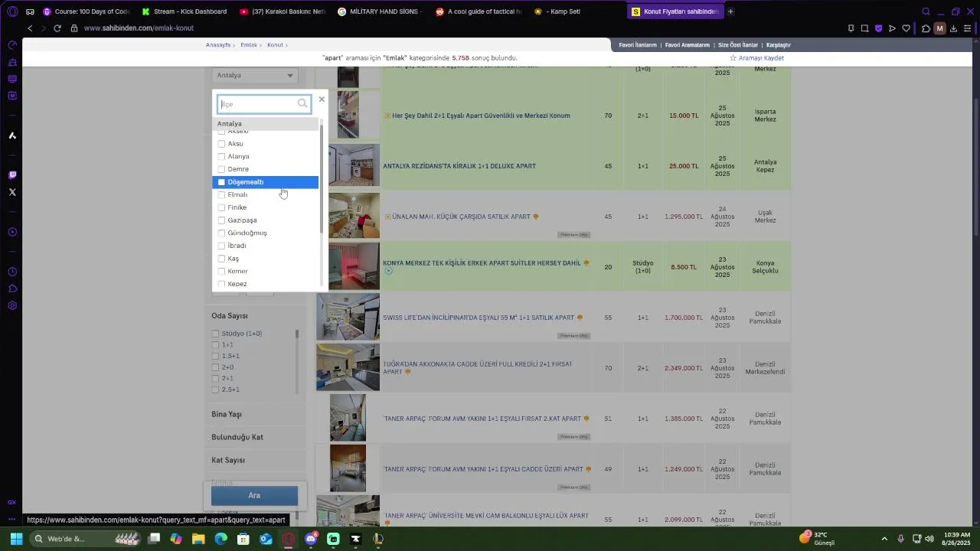Open the volume control in the system tray

[x=929, y=539]
